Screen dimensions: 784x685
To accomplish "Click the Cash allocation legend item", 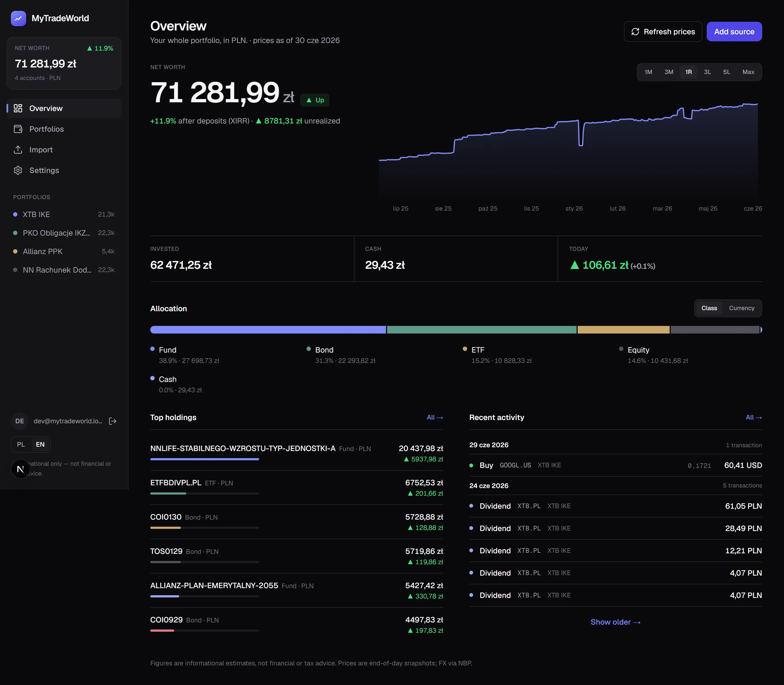I will [x=176, y=384].
